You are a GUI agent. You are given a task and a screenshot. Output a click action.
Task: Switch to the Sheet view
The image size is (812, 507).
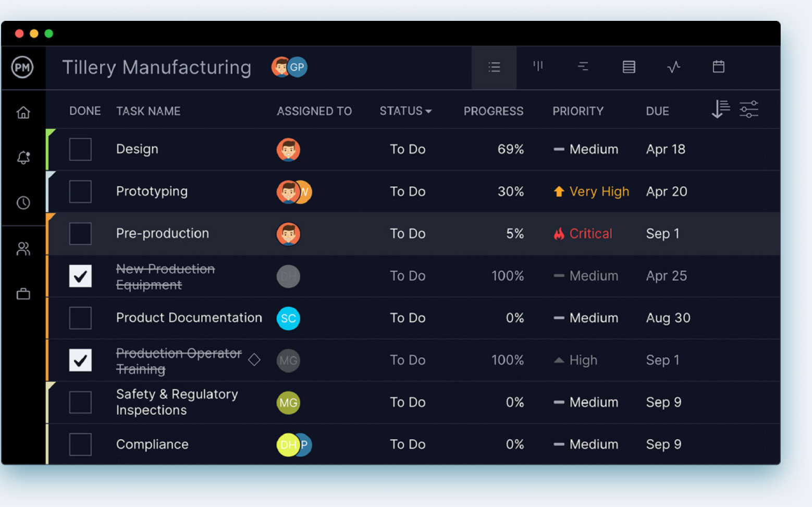629,67
